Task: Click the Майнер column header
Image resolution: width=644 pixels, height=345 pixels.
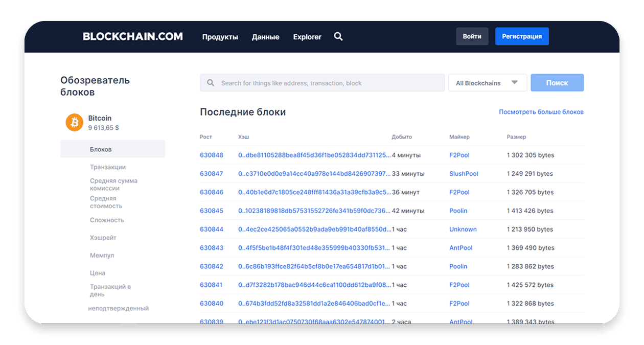Action: pos(459,137)
